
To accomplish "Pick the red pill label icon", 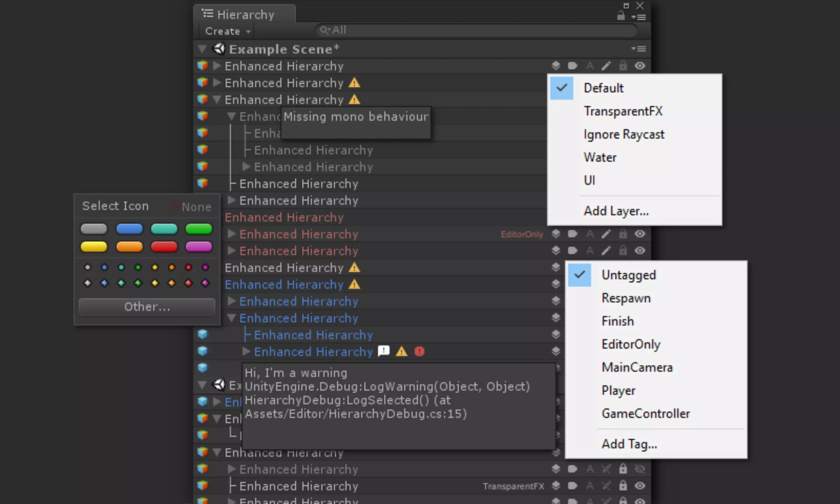I will pos(164,247).
